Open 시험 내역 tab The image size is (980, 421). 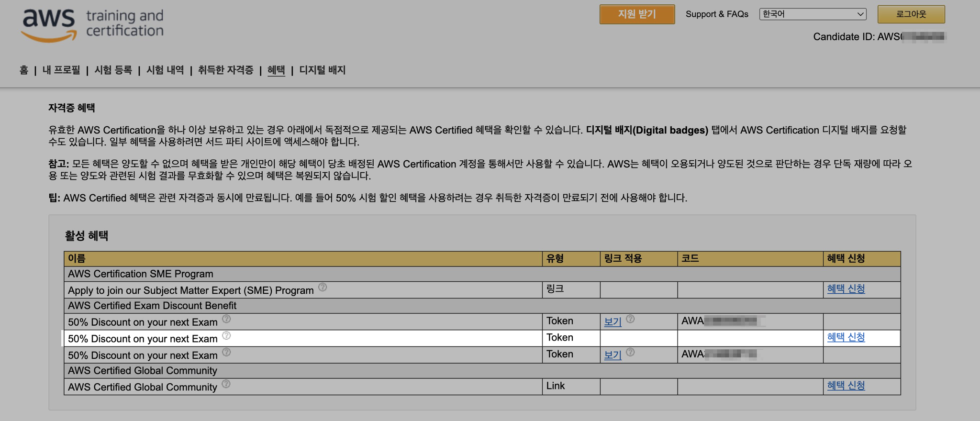coord(165,70)
